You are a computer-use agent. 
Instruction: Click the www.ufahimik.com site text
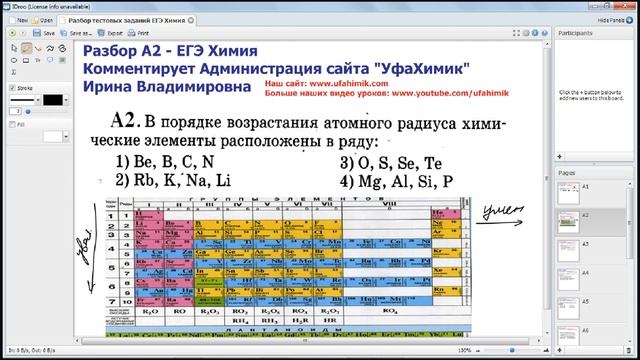pyautogui.click(x=349, y=83)
